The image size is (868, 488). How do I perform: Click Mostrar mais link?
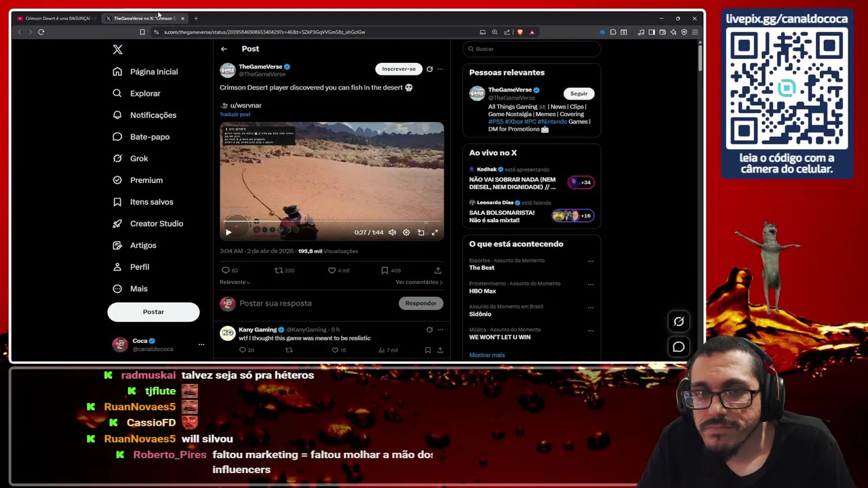pyautogui.click(x=487, y=355)
